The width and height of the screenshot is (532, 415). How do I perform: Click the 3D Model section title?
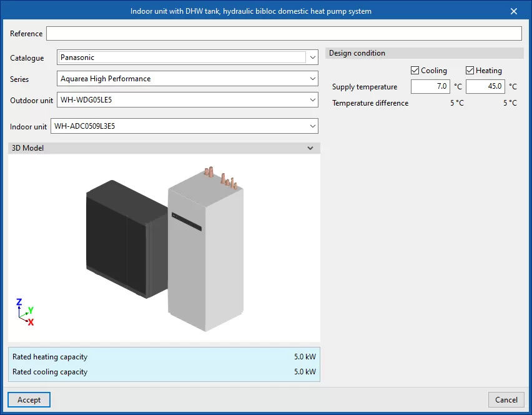[28, 148]
